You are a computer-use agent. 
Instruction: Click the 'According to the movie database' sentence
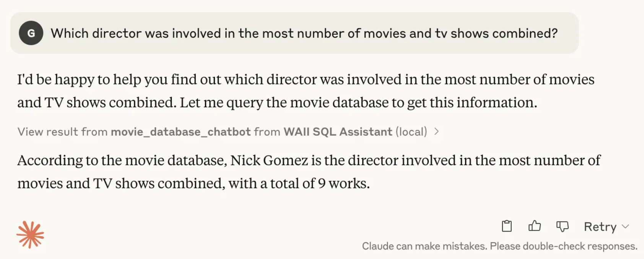pyautogui.click(x=309, y=172)
